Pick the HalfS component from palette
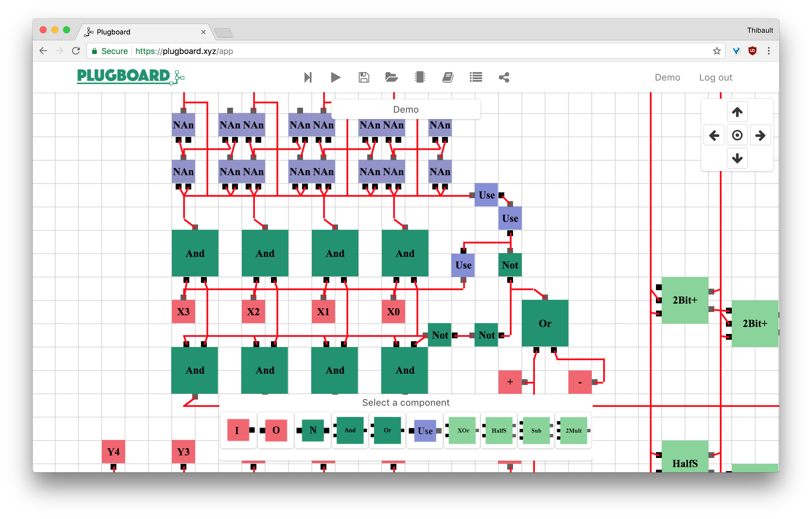 click(499, 430)
